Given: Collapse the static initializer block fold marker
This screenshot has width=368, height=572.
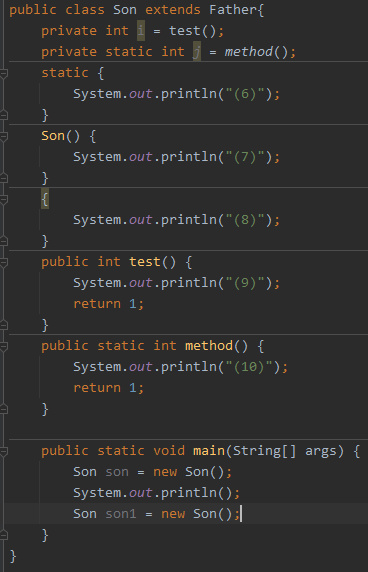Looking at the screenshot, I should [x=4, y=73].
